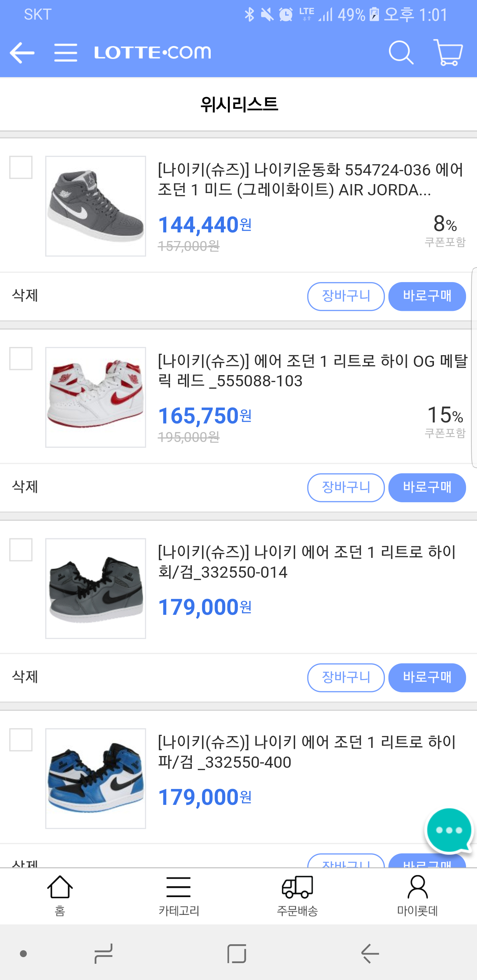Open the white and red Jordan thumbnail
The height and width of the screenshot is (980, 477).
pos(95,397)
